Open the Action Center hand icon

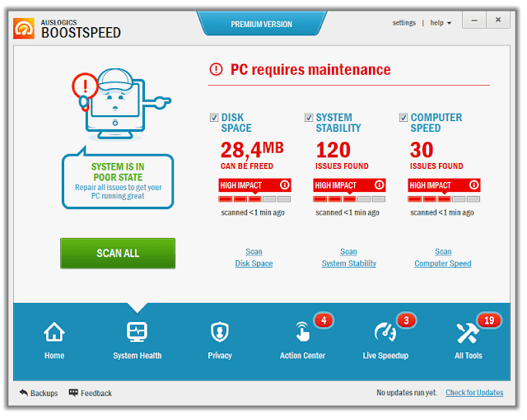point(302,331)
